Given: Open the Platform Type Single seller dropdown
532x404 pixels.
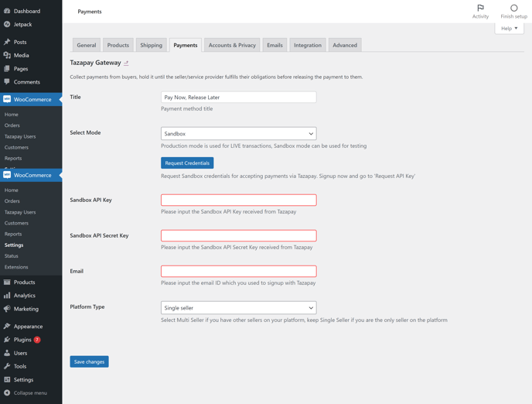Looking at the screenshot, I should pos(238,307).
